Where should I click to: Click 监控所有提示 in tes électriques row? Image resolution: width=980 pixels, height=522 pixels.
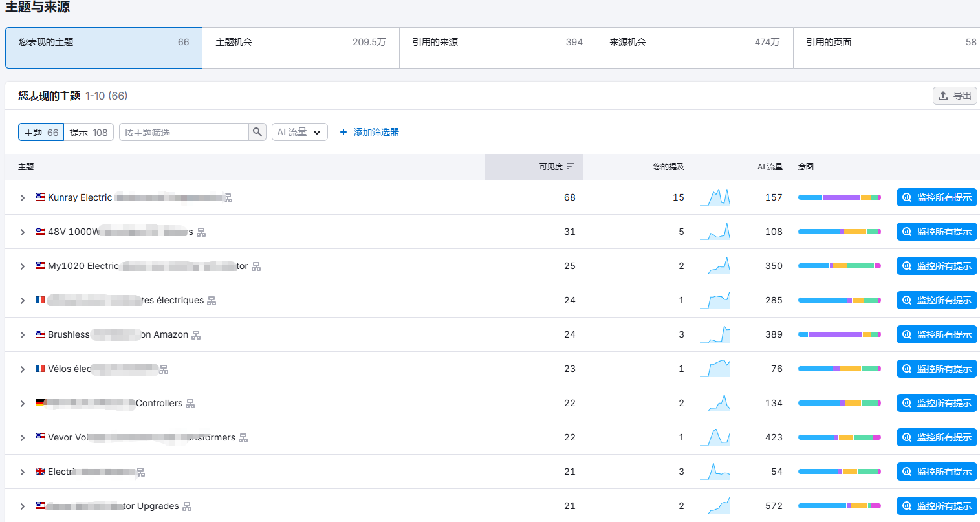coord(937,300)
